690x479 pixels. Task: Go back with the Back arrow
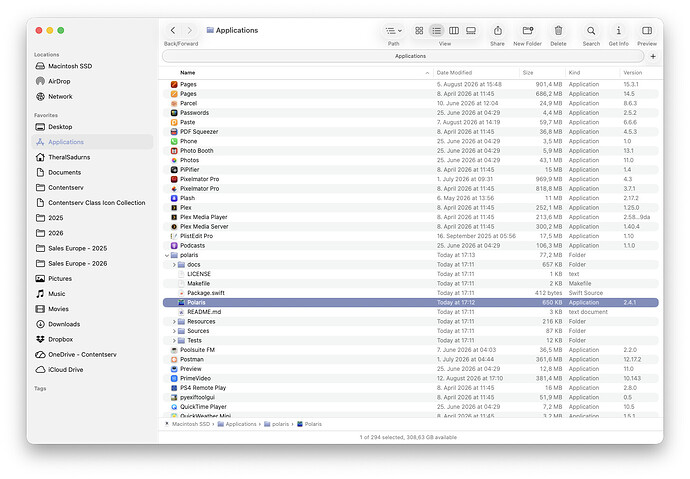173,30
